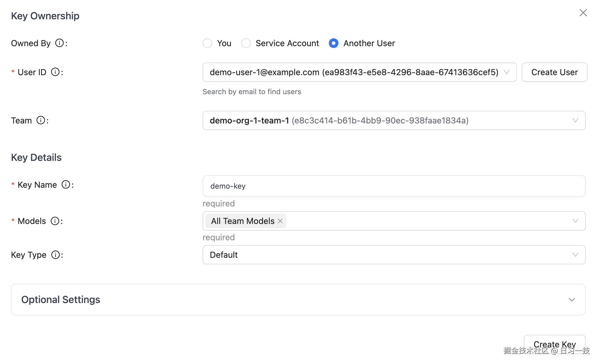
Task: Click the Team info tooltip icon
Action: (x=41, y=120)
